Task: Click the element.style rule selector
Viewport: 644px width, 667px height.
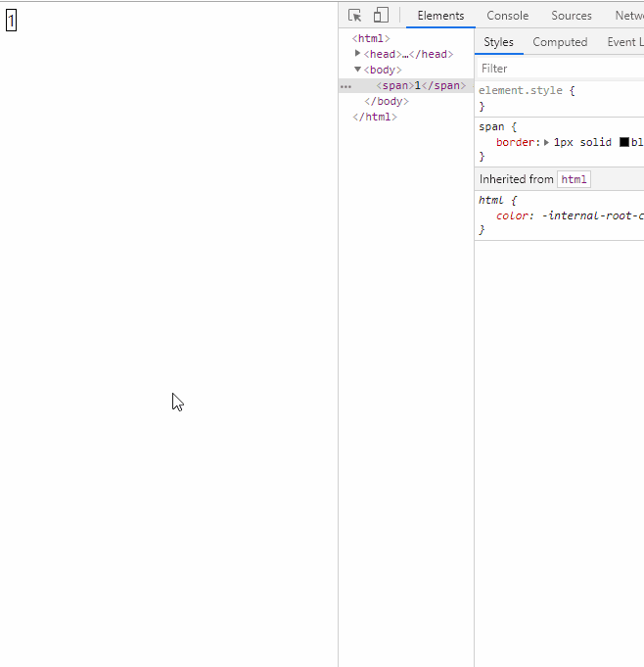Action: coord(521,91)
